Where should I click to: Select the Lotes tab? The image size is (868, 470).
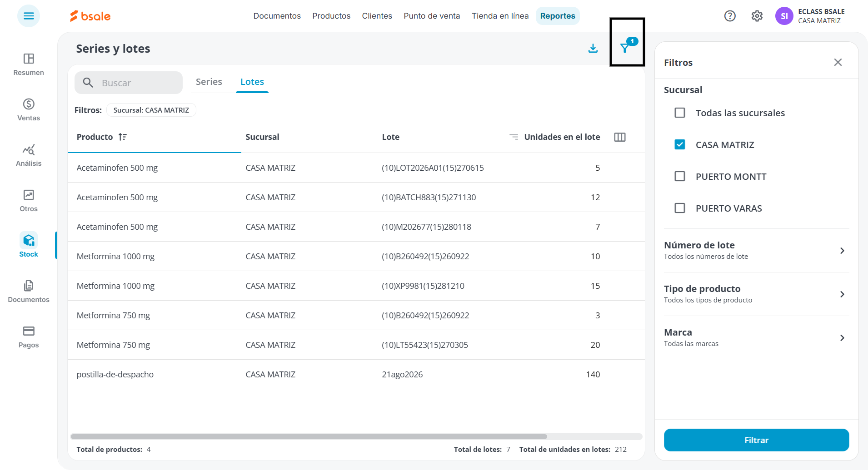coord(252,82)
